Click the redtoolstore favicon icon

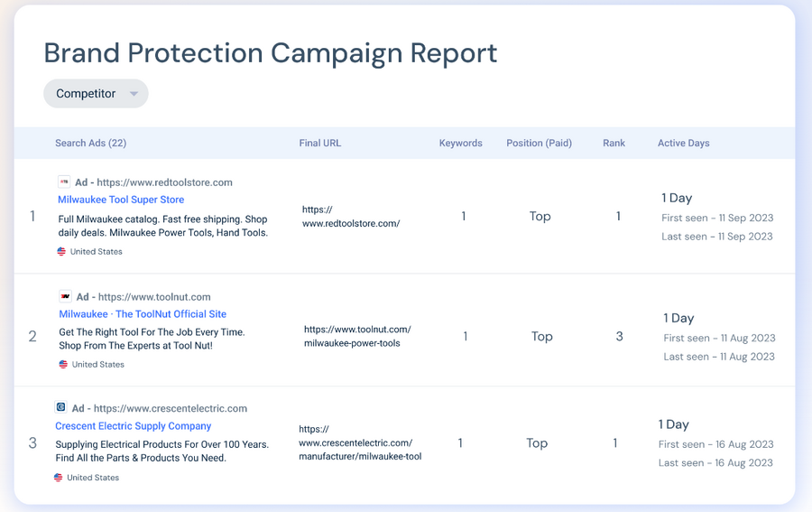[x=64, y=182]
